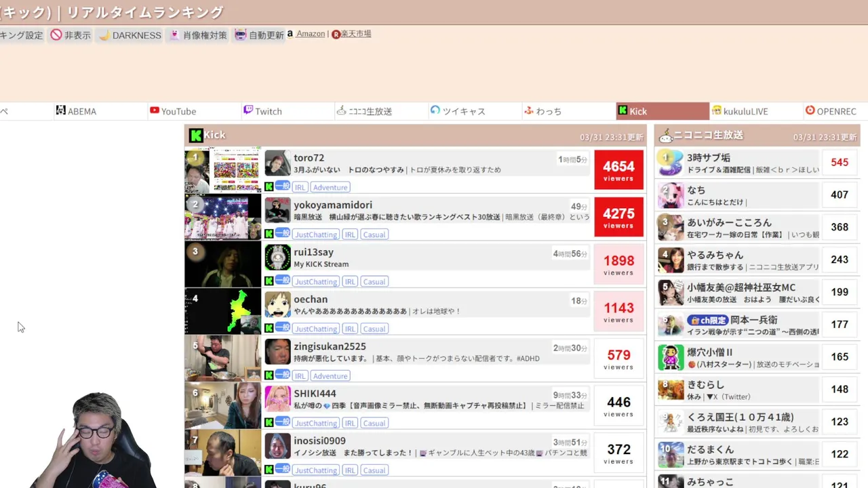Click the 4654 viewers box
The width and height of the screenshot is (868, 488).
(618, 170)
